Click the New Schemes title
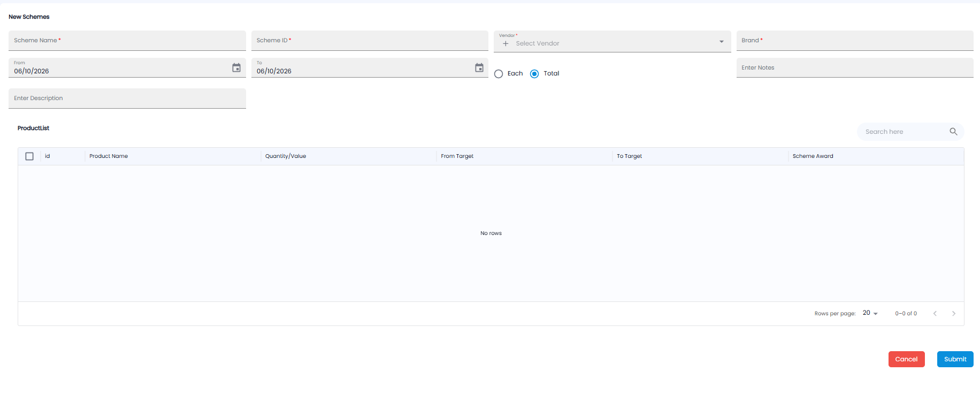Screen dimensions: 980x394 point(29,17)
